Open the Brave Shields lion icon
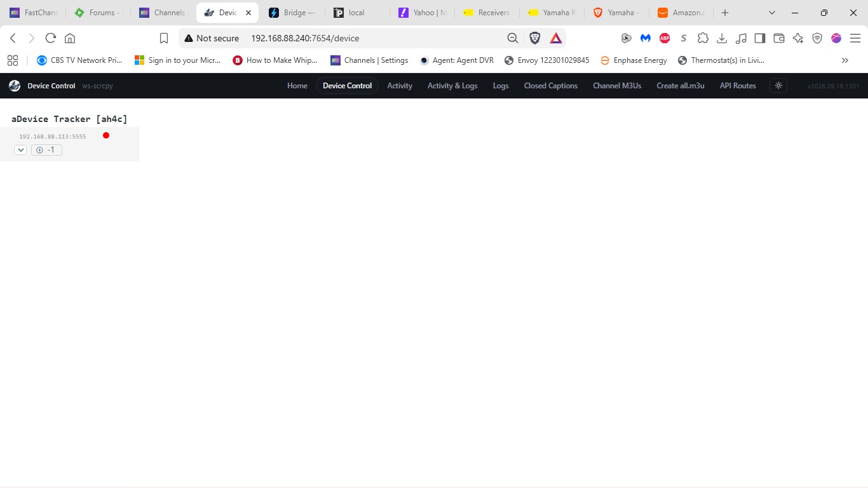The width and height of the screenshot is (868, 488). click(535, 38)
